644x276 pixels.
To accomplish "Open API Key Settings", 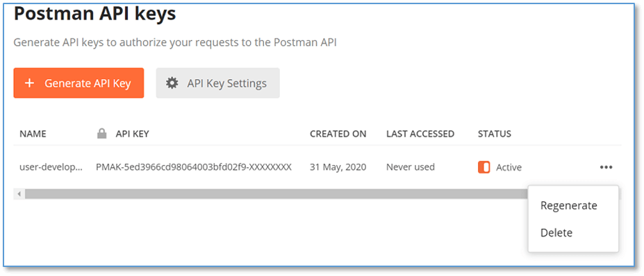I will 217,83.
